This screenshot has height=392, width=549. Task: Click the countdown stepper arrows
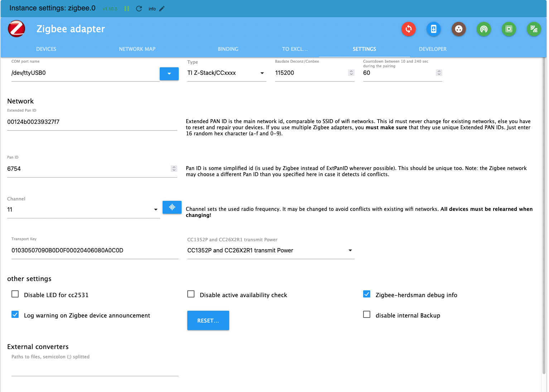click(x=439, y=73)
